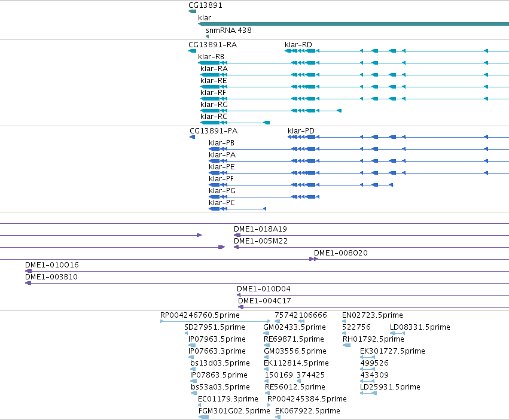The height and width of the screenshot is (420, 509).
Task: Select the LD08331.5prime EST
Action: click(x=420, y=327)
